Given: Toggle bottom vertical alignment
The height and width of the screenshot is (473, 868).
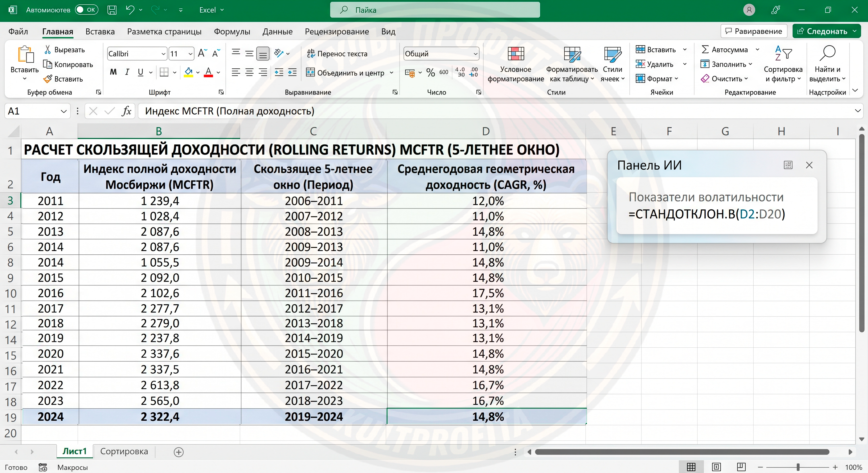Looking at the screenshot, I should (263, 53).
